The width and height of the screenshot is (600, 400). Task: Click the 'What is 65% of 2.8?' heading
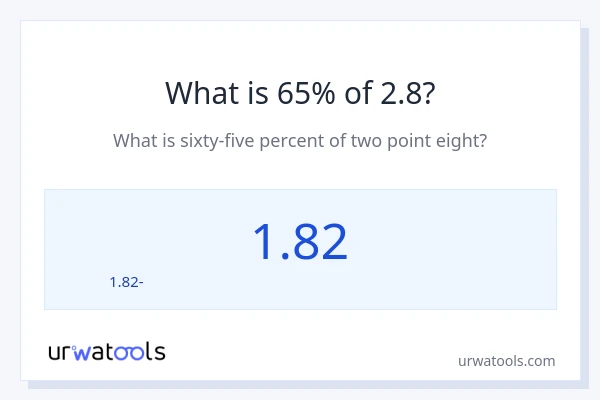click(300, 93)
